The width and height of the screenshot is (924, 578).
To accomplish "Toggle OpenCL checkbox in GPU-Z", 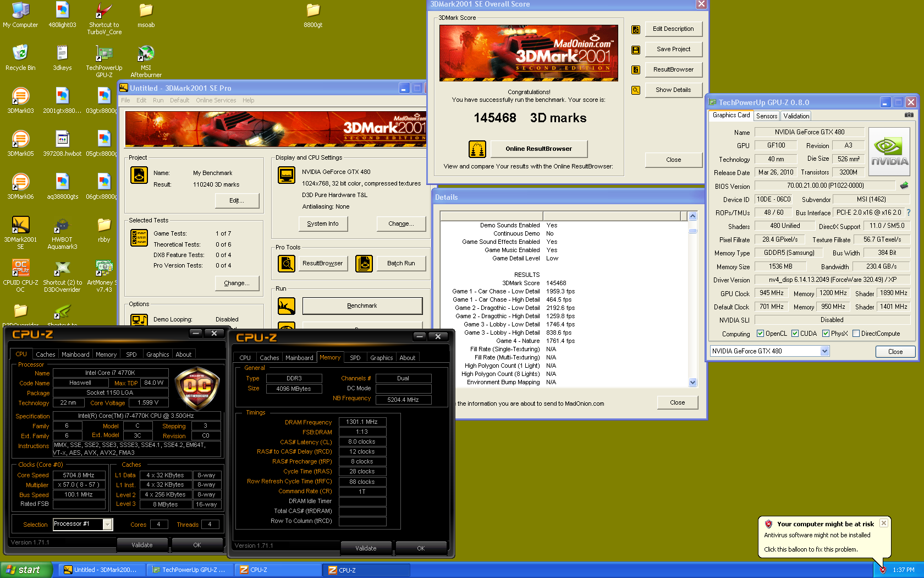I will 760,334.
